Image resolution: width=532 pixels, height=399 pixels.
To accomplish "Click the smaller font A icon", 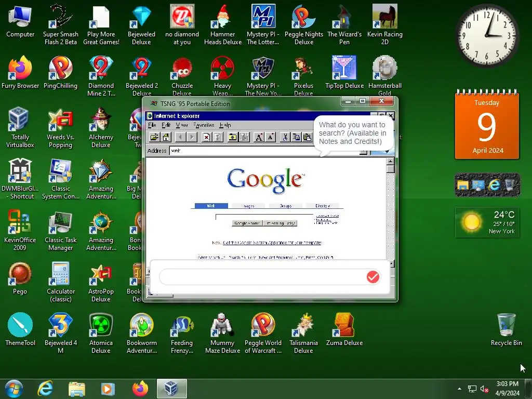I will [270, 137].
